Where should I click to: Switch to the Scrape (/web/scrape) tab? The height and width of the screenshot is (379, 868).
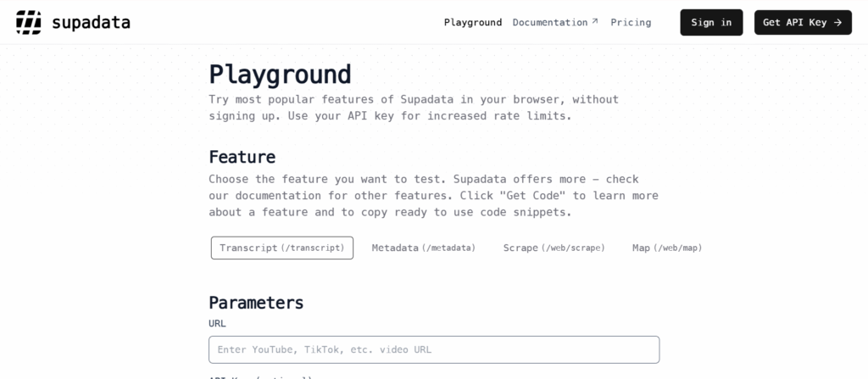point(554,248)
